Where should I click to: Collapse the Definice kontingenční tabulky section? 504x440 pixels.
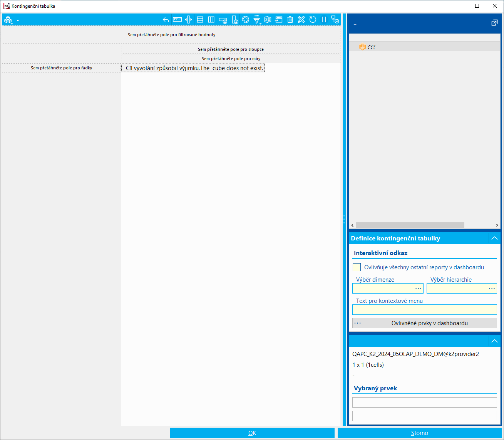(494, 238)
